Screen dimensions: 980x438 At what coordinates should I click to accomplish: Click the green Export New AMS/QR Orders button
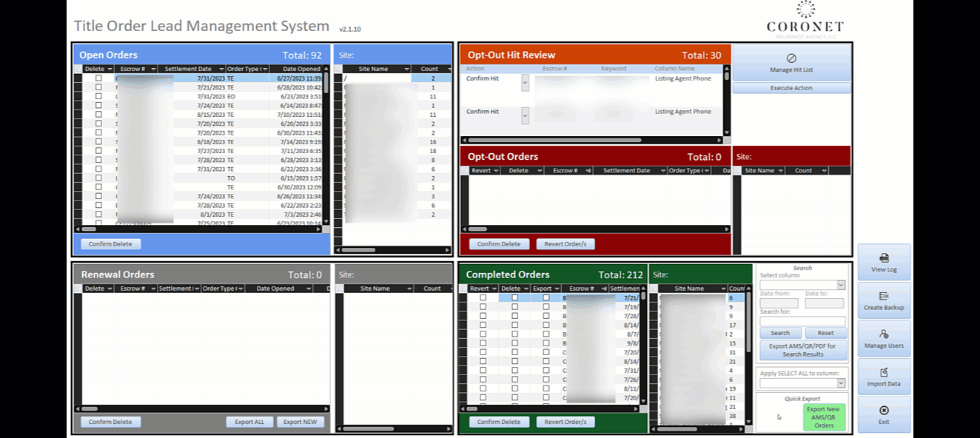[x=823, y=417]
